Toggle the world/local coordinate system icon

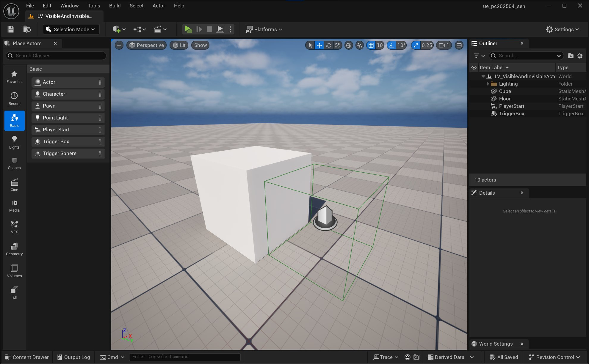tap(349, 45)
